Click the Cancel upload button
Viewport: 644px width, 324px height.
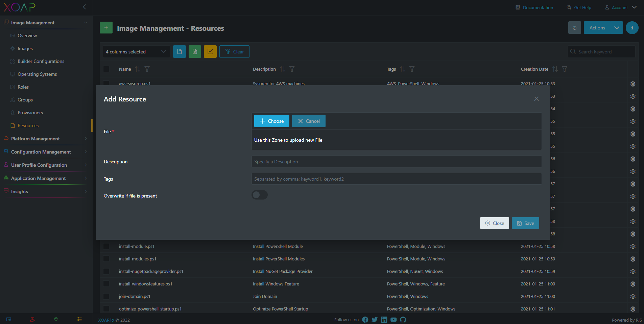309,121
